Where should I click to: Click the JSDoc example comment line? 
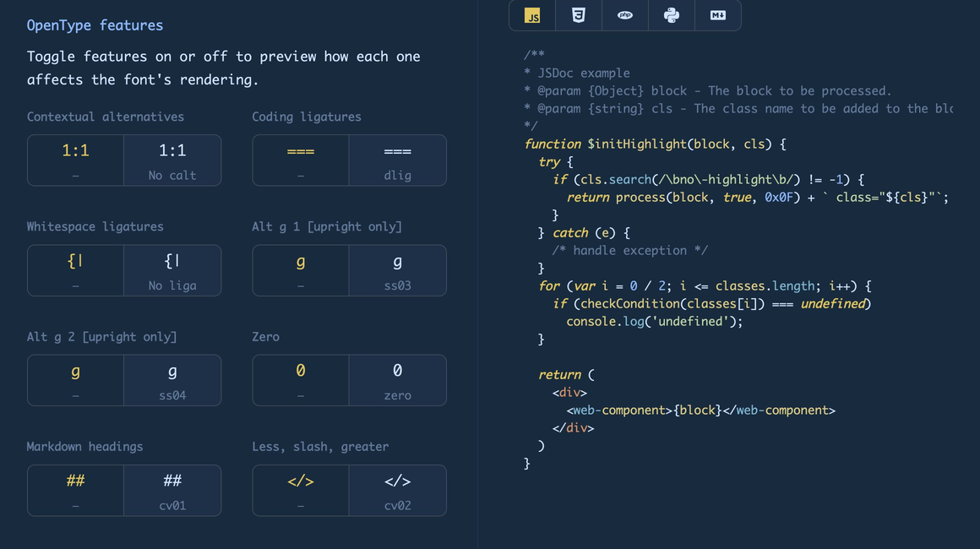pyautogui.click(x=577, y=73)
